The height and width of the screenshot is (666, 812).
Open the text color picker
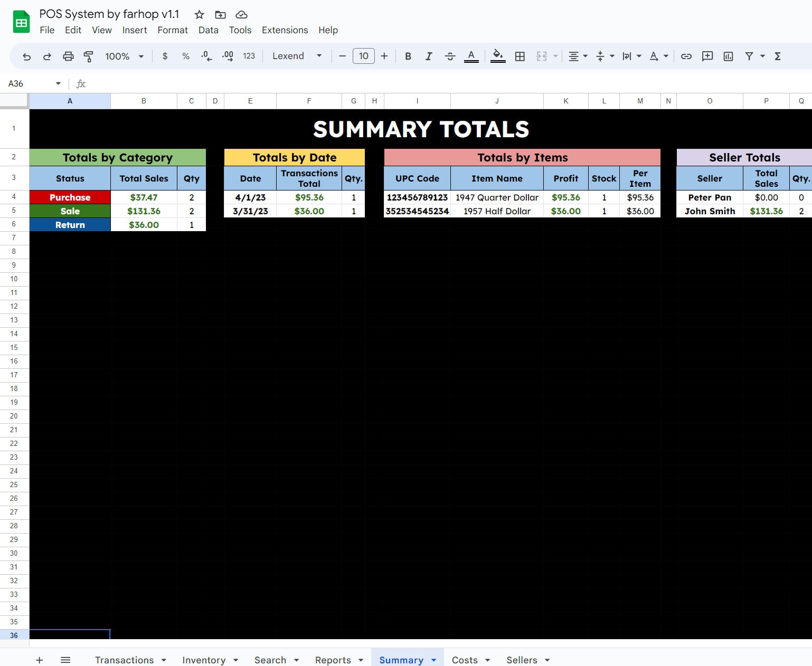[x=471, y=56]
